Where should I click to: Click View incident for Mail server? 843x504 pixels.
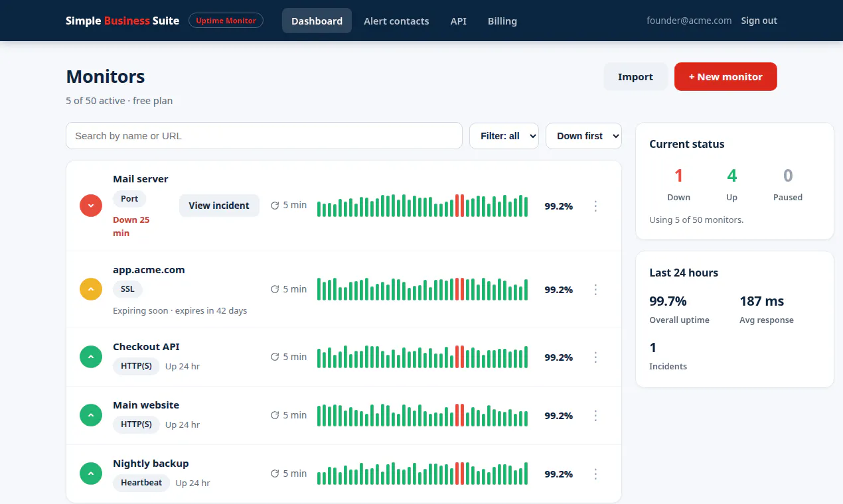tap(219, 206)
